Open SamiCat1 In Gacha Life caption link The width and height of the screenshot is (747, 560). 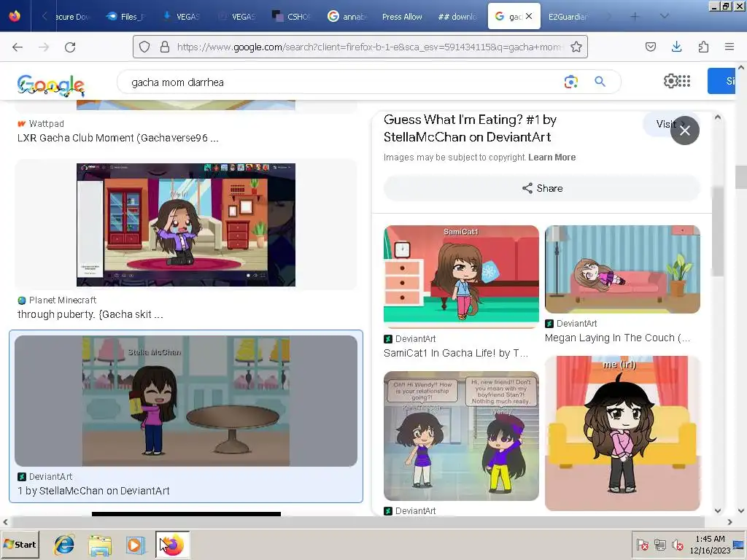pyautogui.click(x=455, y=353)
